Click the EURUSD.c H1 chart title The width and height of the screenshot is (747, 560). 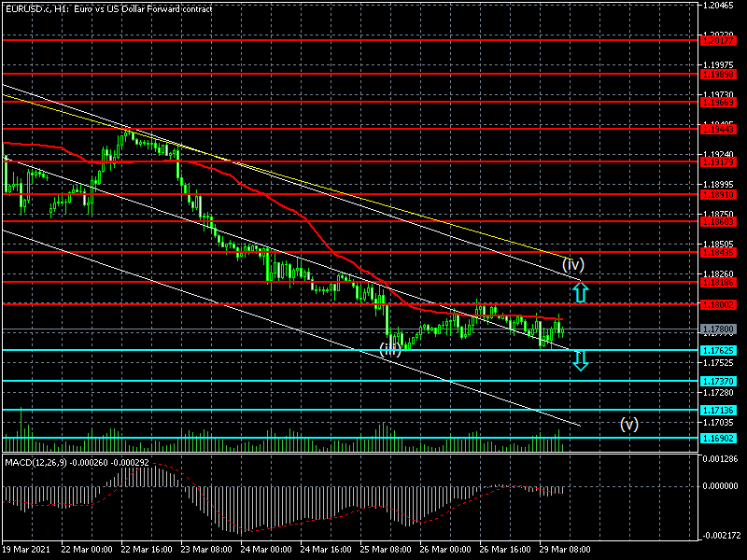108,8
